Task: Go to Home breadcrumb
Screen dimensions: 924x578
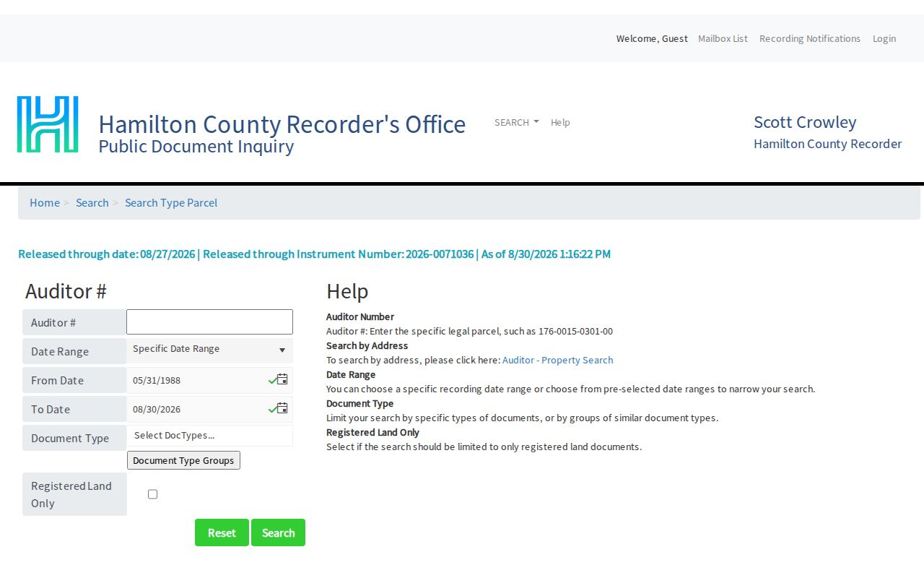Action: tap(45, 202)
